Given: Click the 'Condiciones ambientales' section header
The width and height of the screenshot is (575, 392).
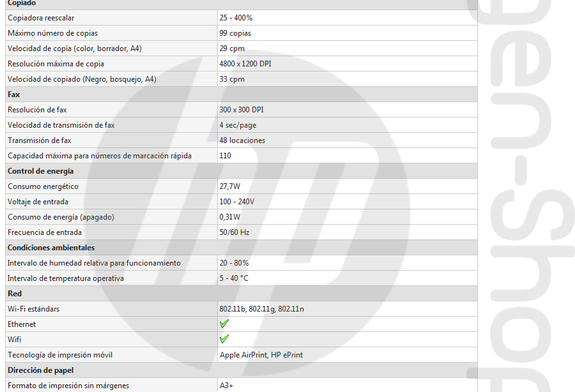Looking at the screenshot, I should pos(51,248).
